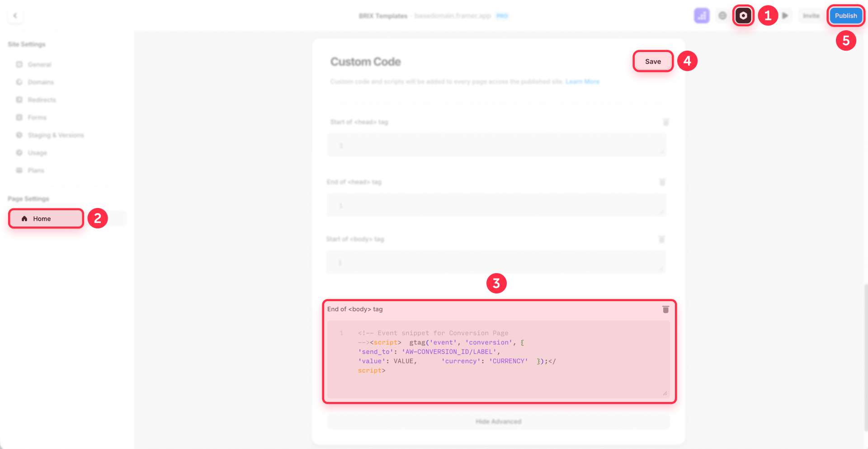
Task: Save the custom code
Action: (653, 61)
